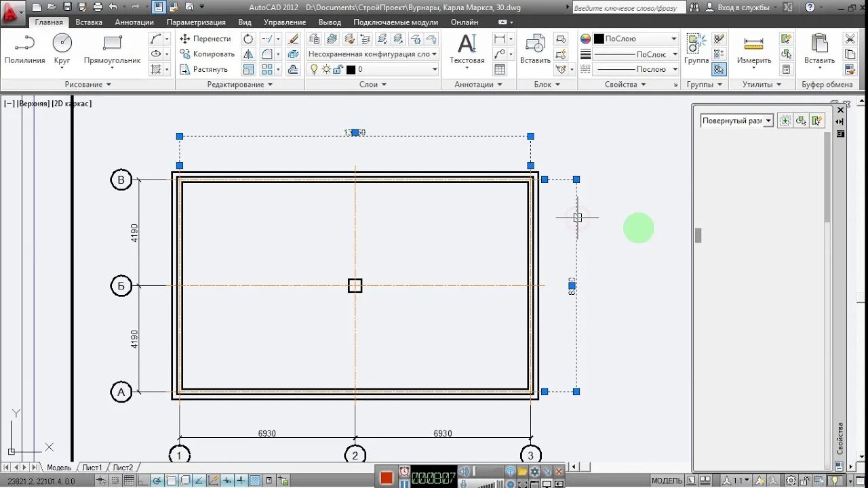This screenshot has width=868, height=488.
Task: Select the Polyline tool
Action: [24, 49]
